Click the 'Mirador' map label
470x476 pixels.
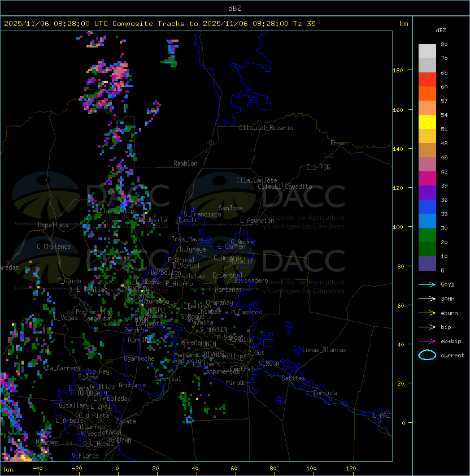pos(238,383)
